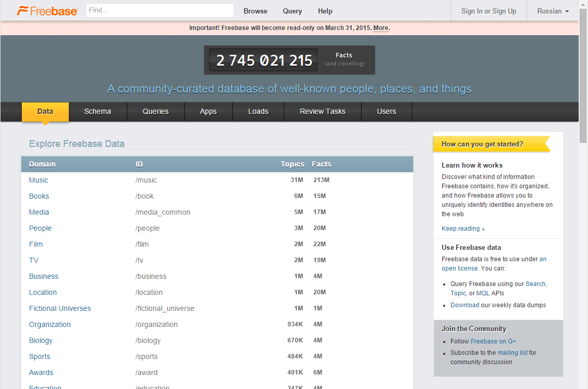Open the Music domain link
Screen dimensions: 588x389
[x=39, y=180]
